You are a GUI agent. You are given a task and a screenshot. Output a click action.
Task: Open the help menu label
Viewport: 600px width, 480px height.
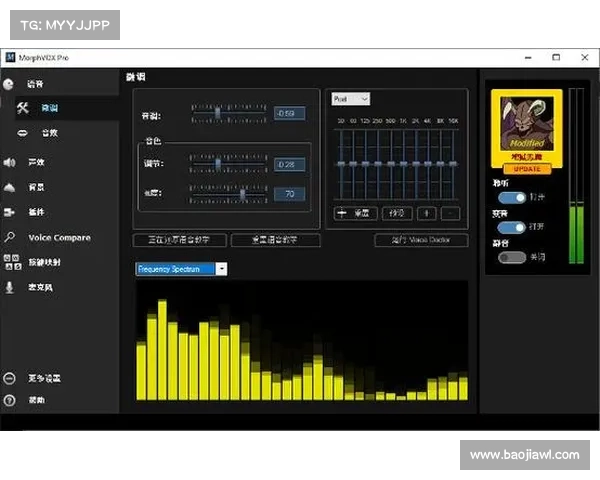pyautogui.click(x=37, y=400)
